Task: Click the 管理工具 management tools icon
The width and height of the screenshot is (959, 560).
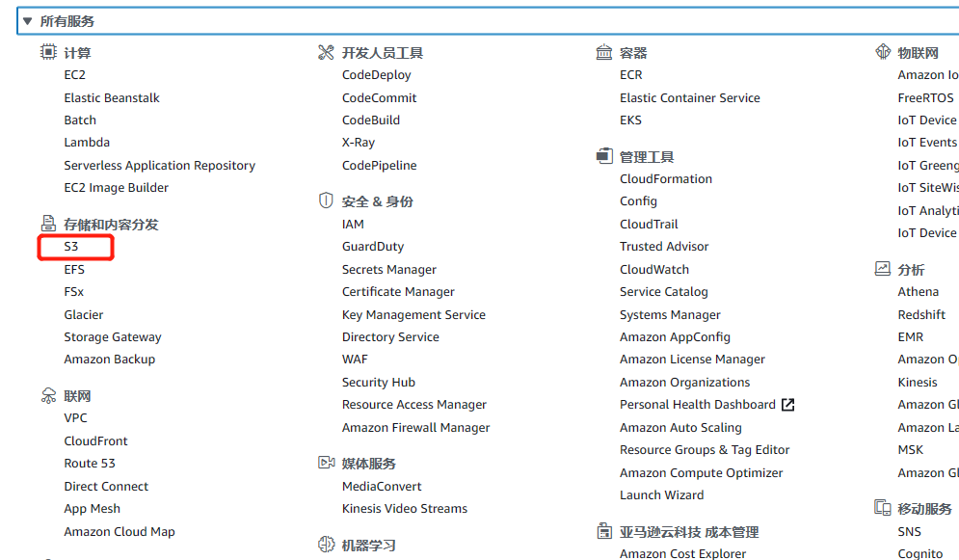Action: (604, 156)
